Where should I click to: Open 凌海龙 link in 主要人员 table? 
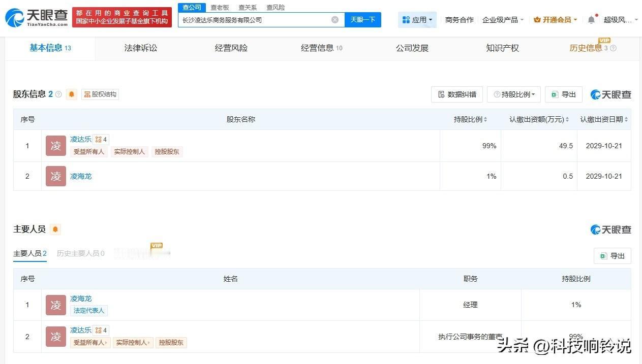click(x=81, y=299)
